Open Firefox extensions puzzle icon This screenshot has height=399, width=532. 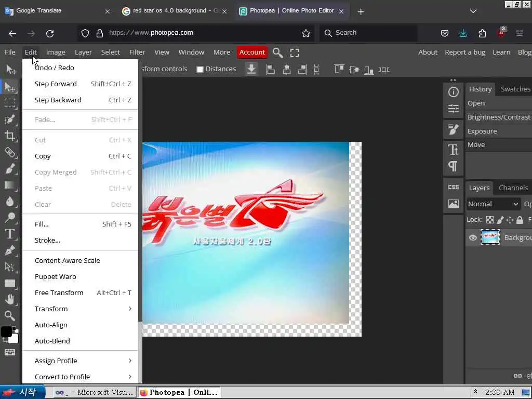[482, 33]
